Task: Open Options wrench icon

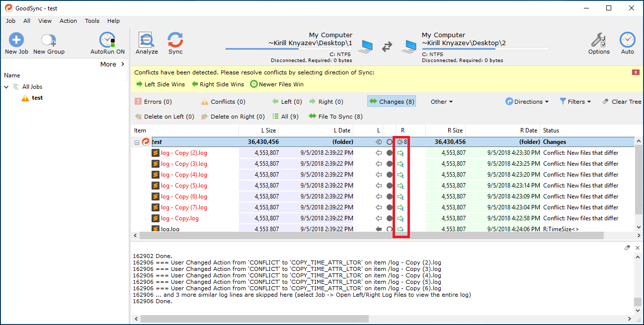Action: pyautogui.click(x=598, y=41)
